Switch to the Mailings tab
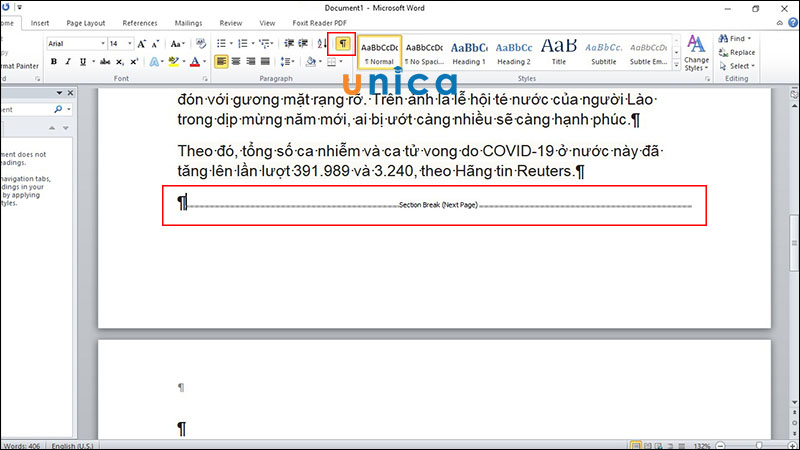 [188, 23]
